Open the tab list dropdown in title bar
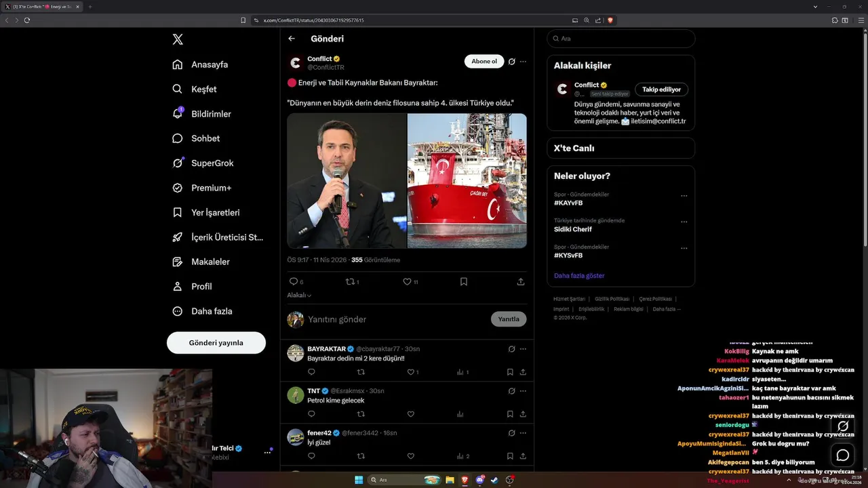868x488 pixels. [815, 6]
